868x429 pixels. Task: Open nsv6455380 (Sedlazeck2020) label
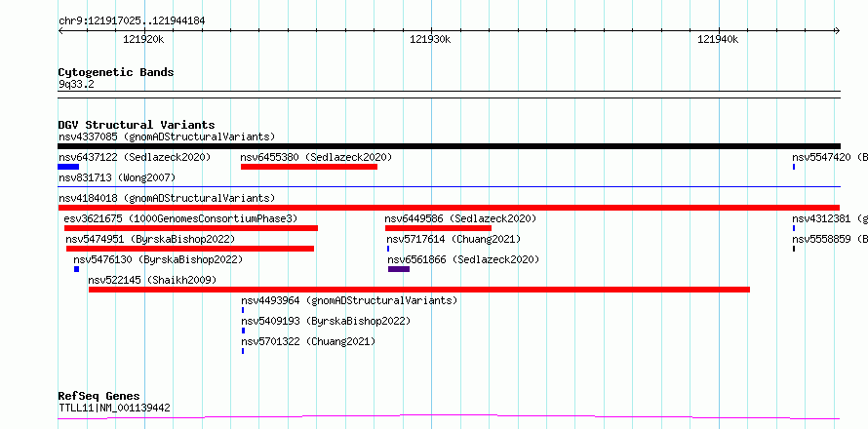coord(316,157)
